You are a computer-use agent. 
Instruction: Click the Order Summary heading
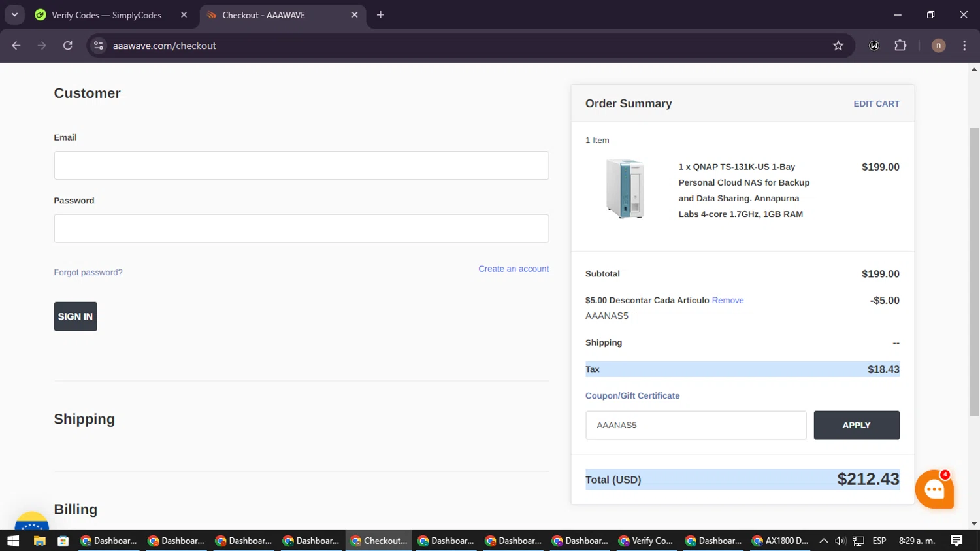coord(629,103)
